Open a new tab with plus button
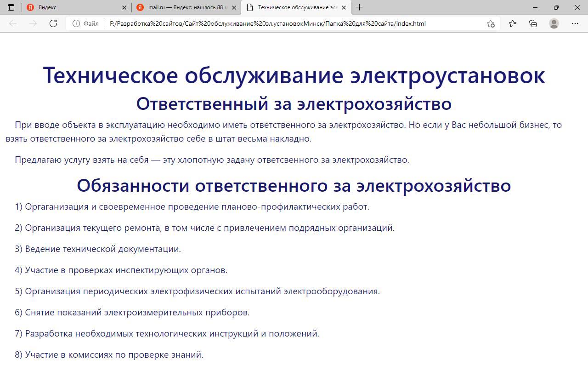 tap(359, 7)
